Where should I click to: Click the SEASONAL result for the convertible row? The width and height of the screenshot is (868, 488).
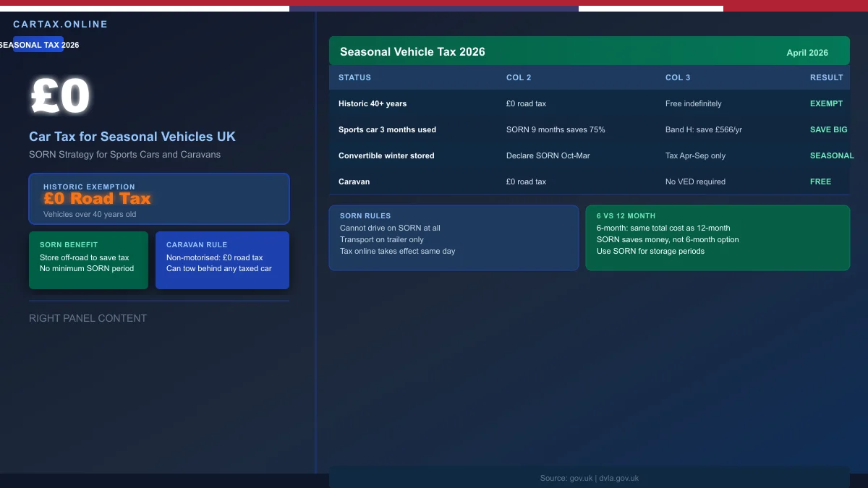click(831, 155)
